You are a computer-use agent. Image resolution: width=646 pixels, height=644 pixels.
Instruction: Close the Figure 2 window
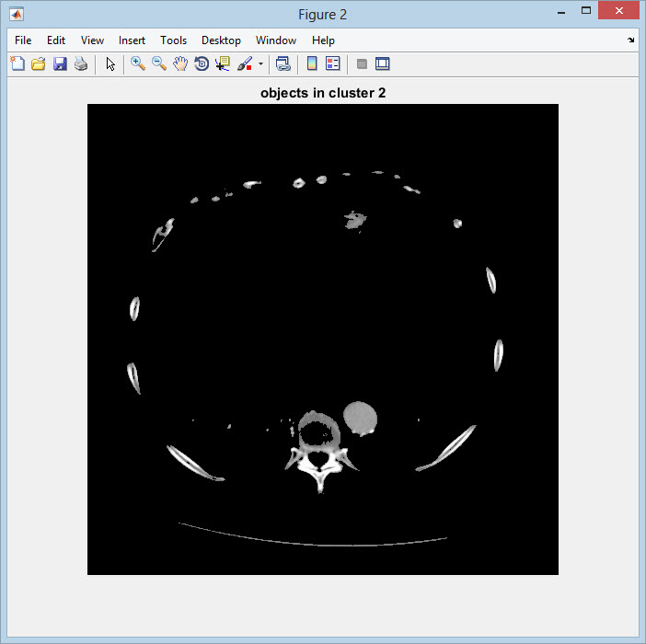tap(618, 11)
